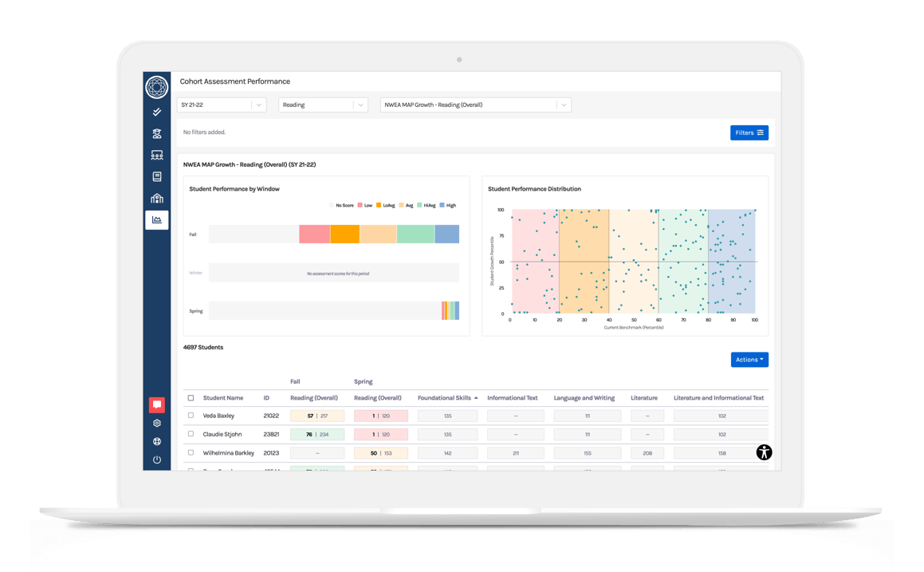Select the analytics chart icon in sidebar
Viewport: 924px width, 572px height.
157,219
